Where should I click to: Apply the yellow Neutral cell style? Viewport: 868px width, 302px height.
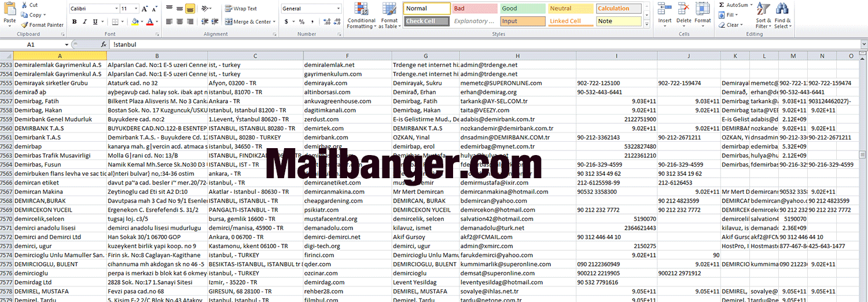click(x=571, y=9)
